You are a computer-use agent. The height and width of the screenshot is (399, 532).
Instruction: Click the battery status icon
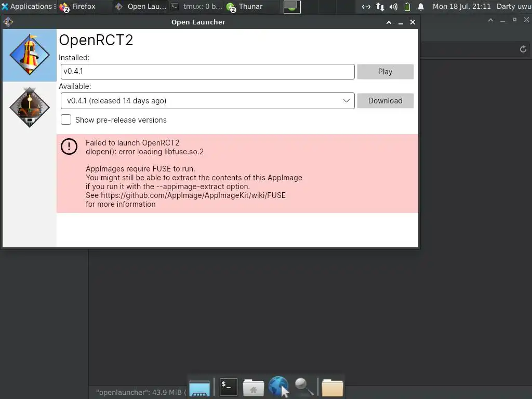point(407,7)
